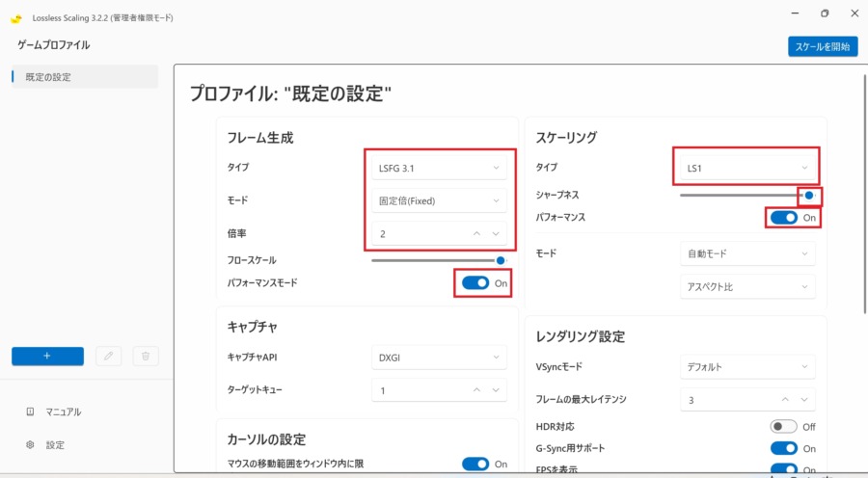Increase フレームの最大レイテンシ with up arrow
This screenshot has width=868, height=478.
785,399
